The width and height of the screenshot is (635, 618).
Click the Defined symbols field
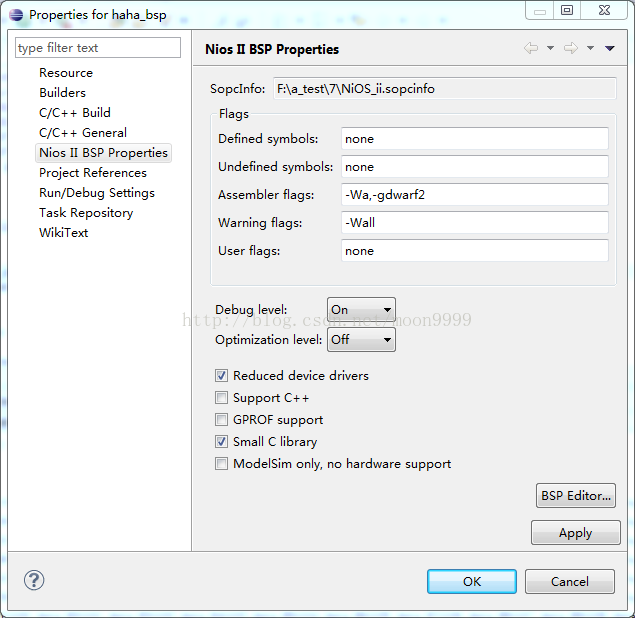475,139
